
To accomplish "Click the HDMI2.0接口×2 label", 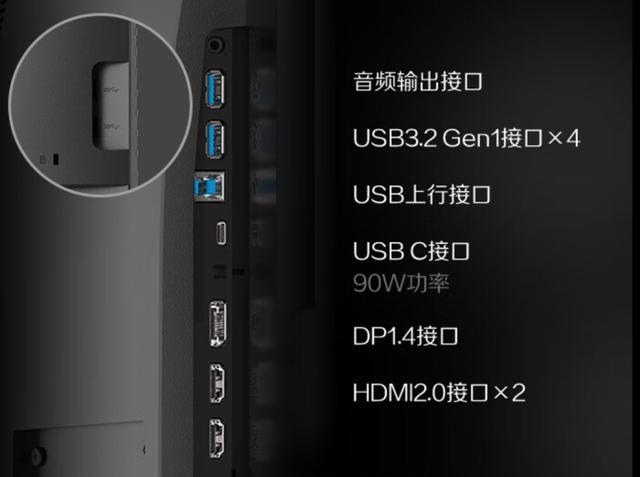I will [x=439, y=393].
